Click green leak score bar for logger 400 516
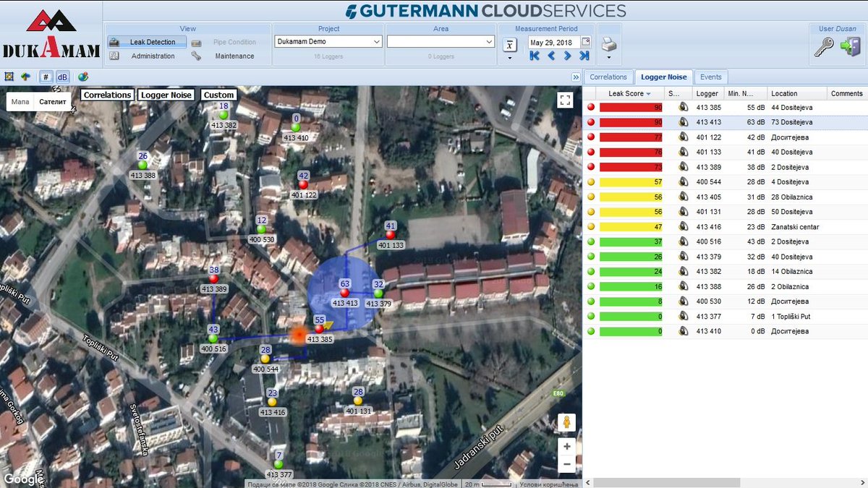This screenshot has width=868, height=488. (631, 241)
